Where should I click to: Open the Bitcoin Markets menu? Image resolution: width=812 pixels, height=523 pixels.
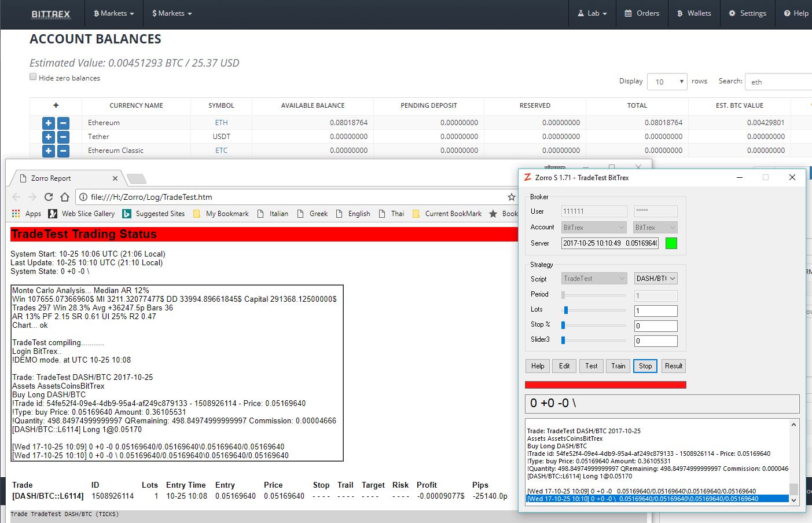(x=113, y=13)
